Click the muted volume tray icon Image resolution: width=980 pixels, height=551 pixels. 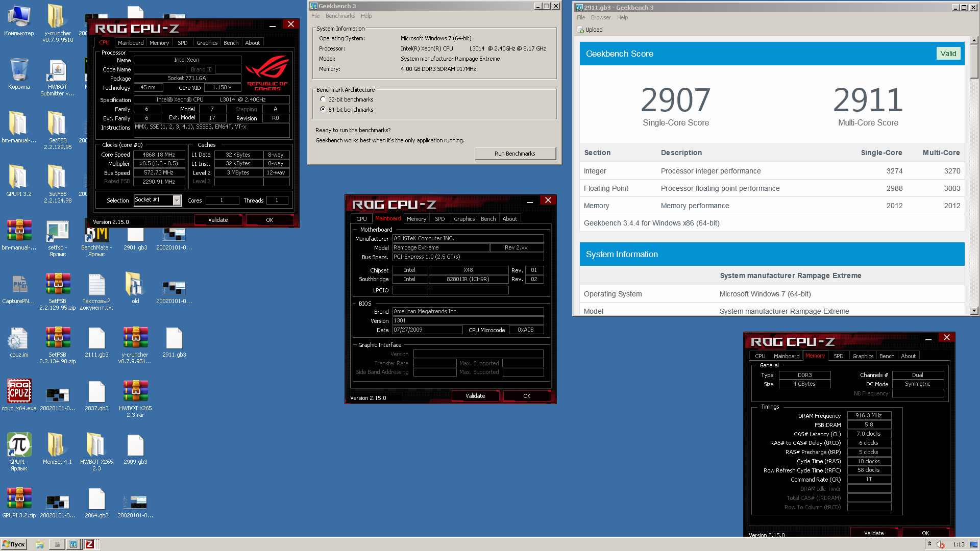(x=941, y=544)
